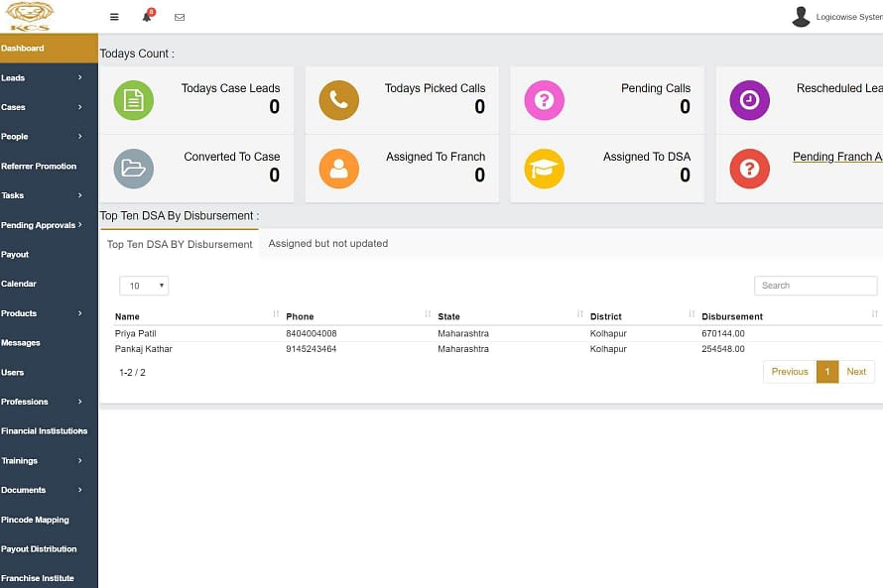Open the notifications bell icon
883x588 pixels.
click(147, 17)
